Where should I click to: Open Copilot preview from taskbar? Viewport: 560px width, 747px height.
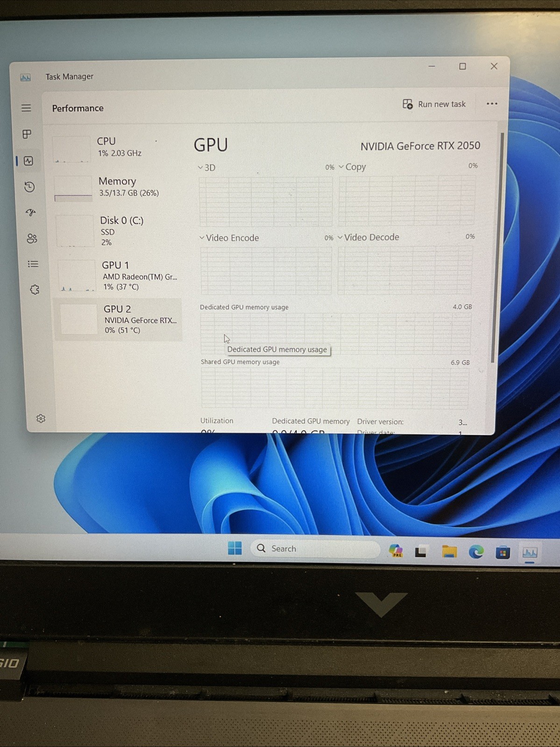[396, 551]
